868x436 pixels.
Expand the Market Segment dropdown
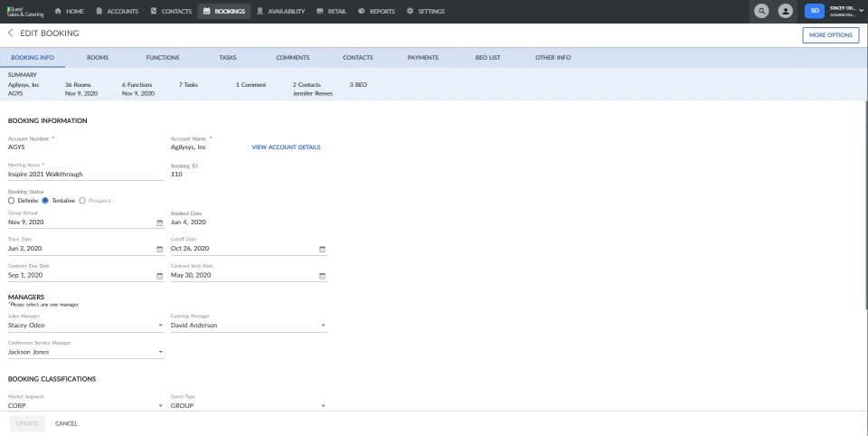pos(161,405)
